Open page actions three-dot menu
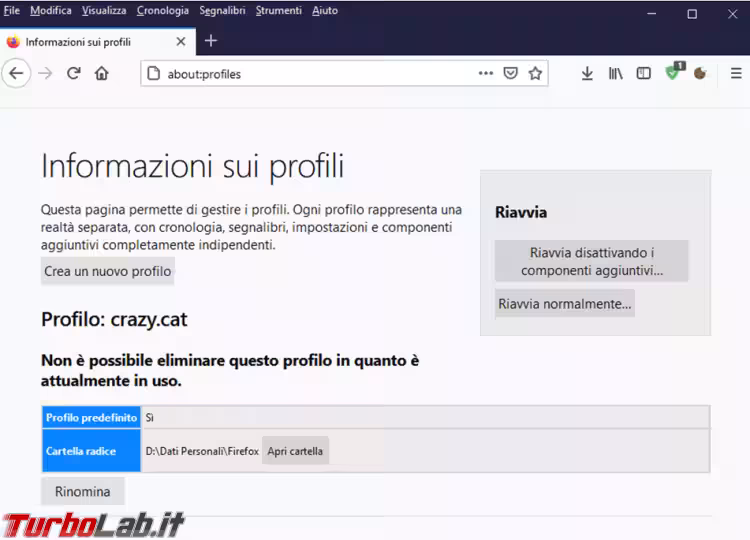 (x=486, y=73)
